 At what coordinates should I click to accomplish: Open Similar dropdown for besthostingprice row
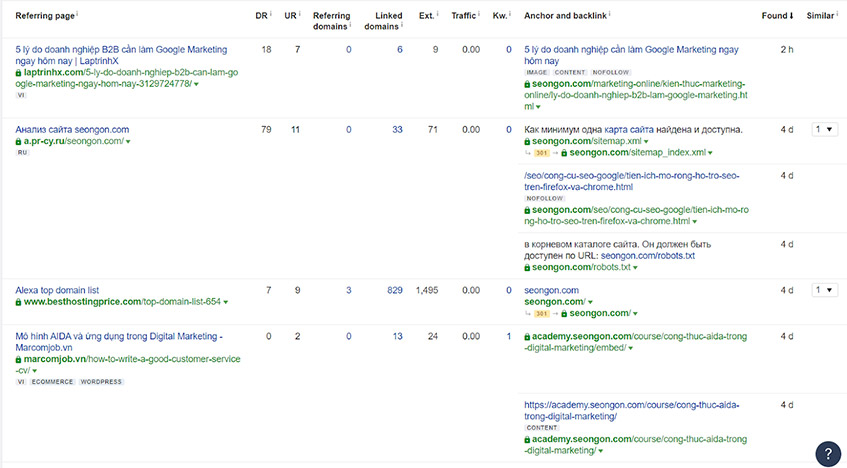click(824, 290)
